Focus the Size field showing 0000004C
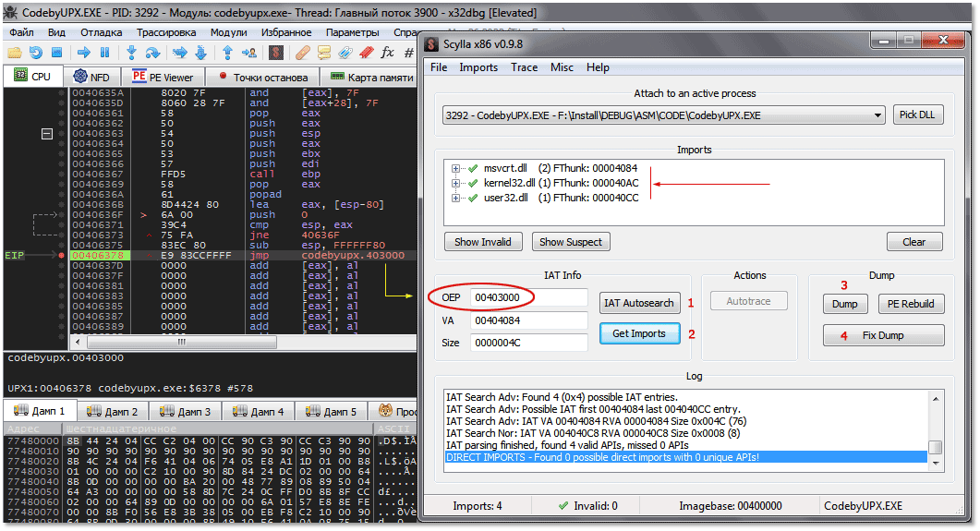 pos(528,343)
